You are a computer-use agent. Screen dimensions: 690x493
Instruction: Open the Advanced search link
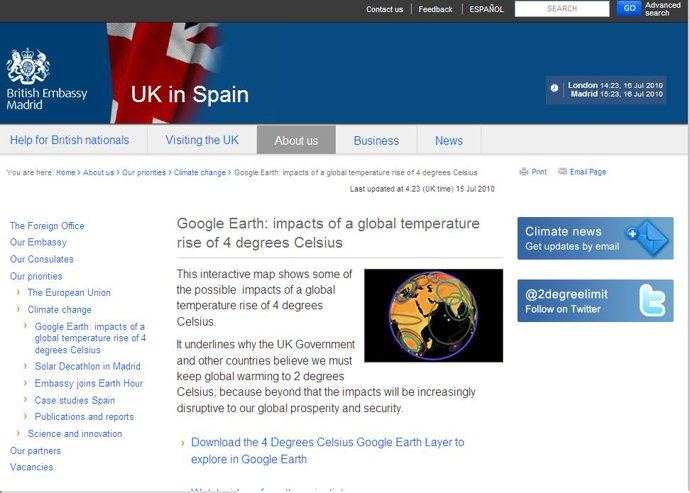[x=663, y=9]
